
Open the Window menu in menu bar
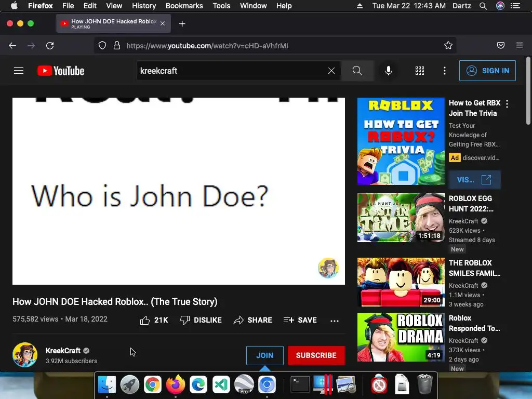coord(254,6)
